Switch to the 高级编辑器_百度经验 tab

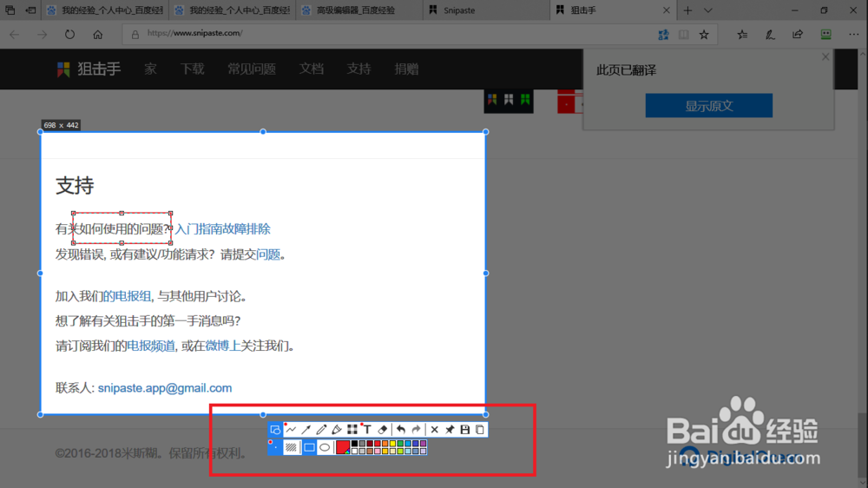(358, 10)
